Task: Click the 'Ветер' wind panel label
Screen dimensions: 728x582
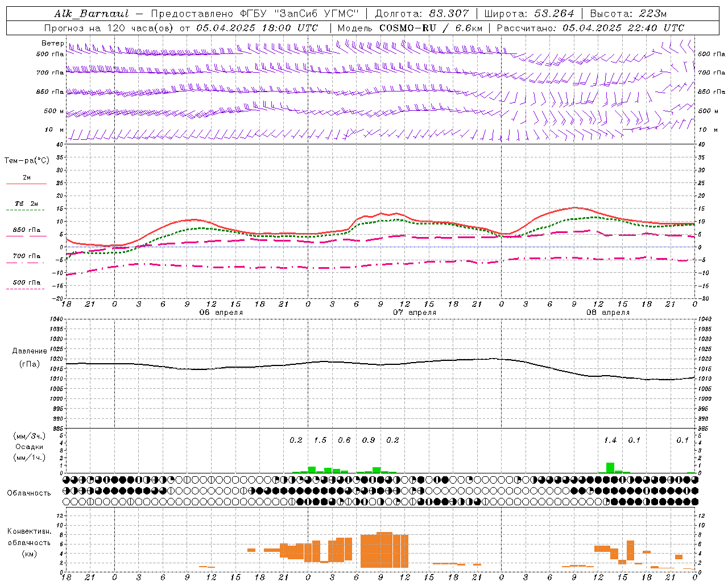Action: [53, 43]
